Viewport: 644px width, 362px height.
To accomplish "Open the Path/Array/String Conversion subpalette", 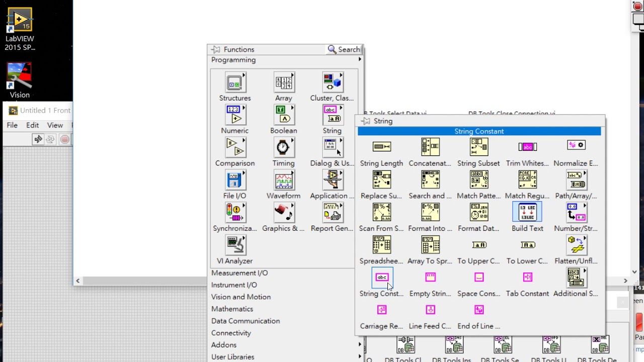I will point(576,179).
